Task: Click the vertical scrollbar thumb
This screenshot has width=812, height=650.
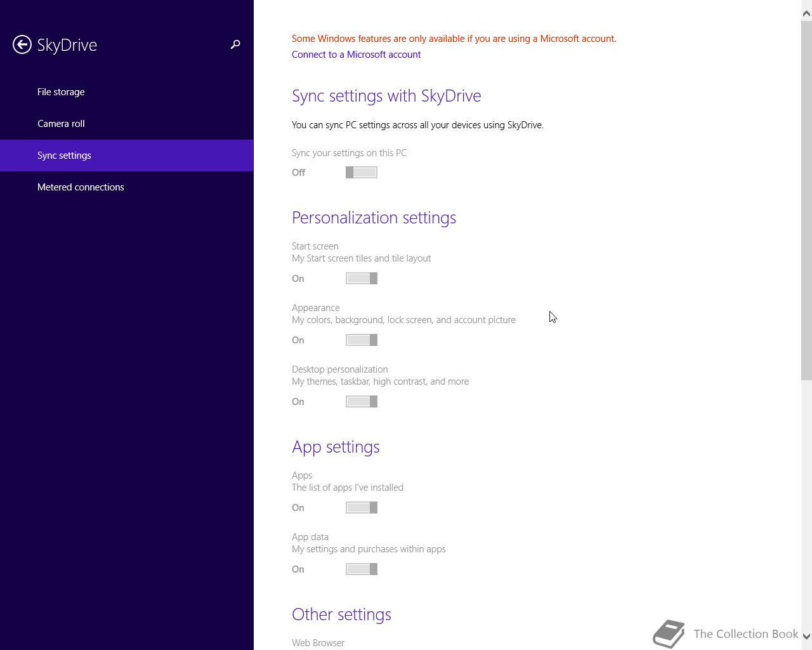Action: [806, 201]
